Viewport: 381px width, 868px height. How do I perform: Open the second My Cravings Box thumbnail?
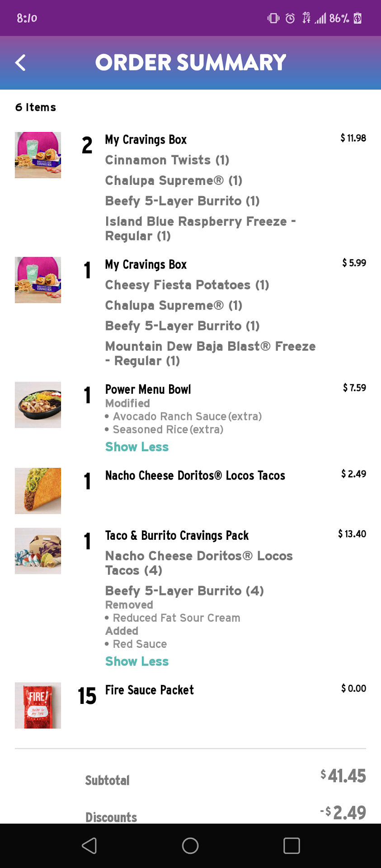click(x=38, y=280)
